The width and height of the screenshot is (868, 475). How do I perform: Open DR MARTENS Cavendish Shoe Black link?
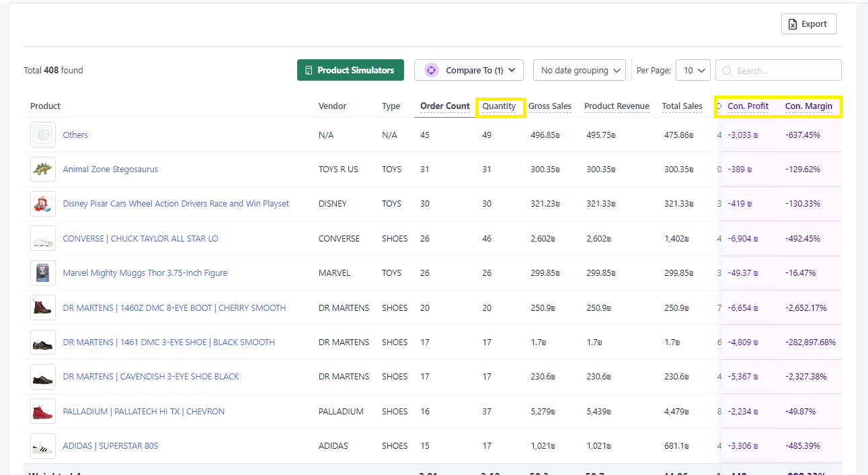151,376
